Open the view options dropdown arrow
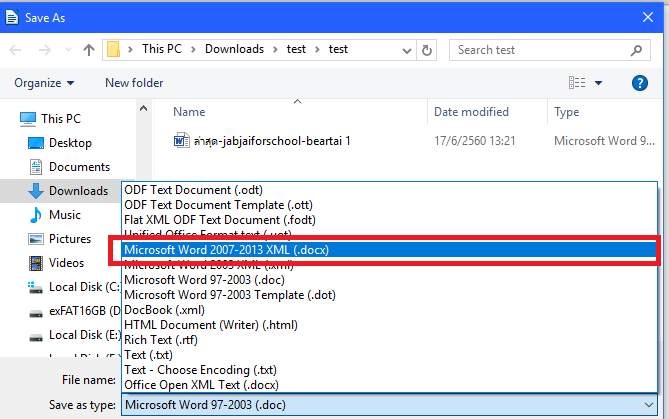 click(x=598, y=83)
